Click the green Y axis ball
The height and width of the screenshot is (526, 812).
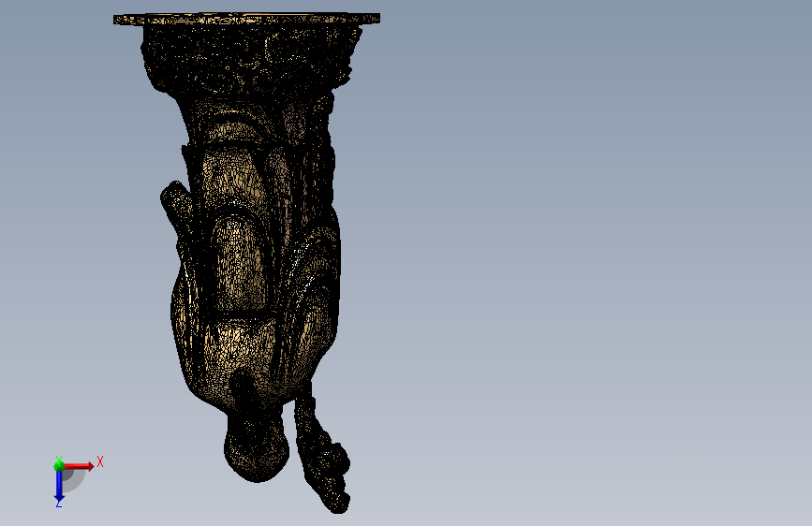pyautogui.click(x=59, y=466)
